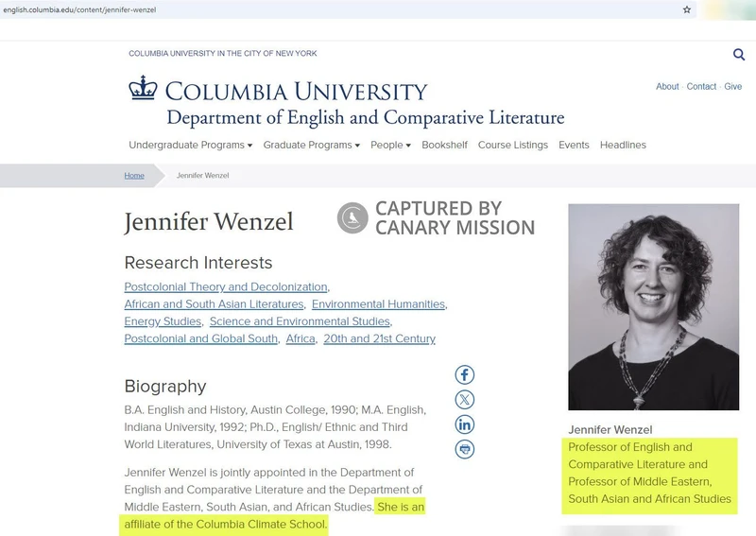Screen dimensions: 756x536
Task: Click the address bar URL
Action: click(79, 9)
